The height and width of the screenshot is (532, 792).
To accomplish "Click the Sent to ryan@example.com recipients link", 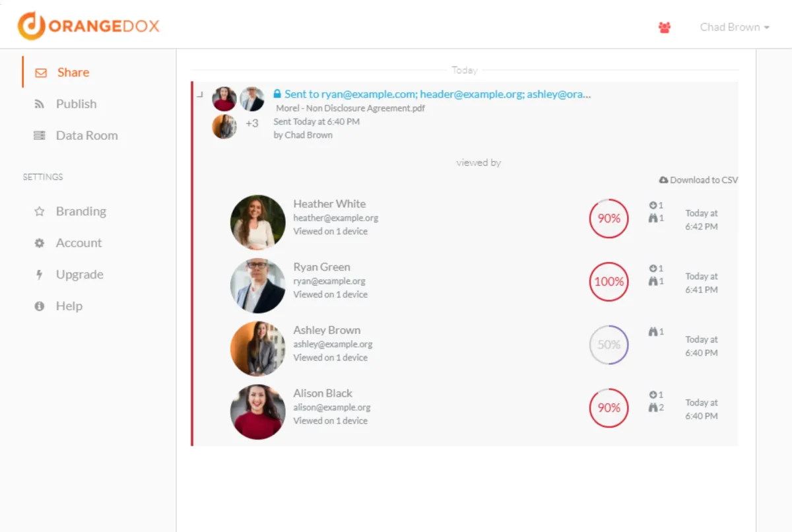I will (x=436, y=94).
